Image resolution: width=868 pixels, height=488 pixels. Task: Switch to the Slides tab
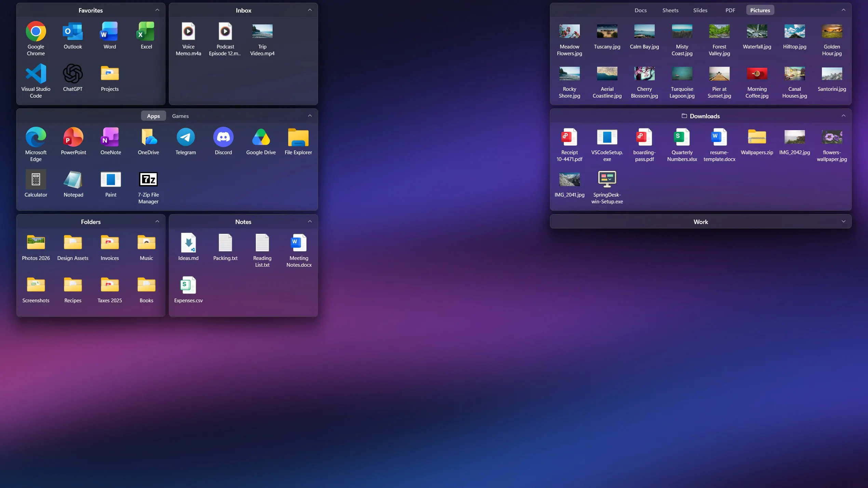pos(700,10)
